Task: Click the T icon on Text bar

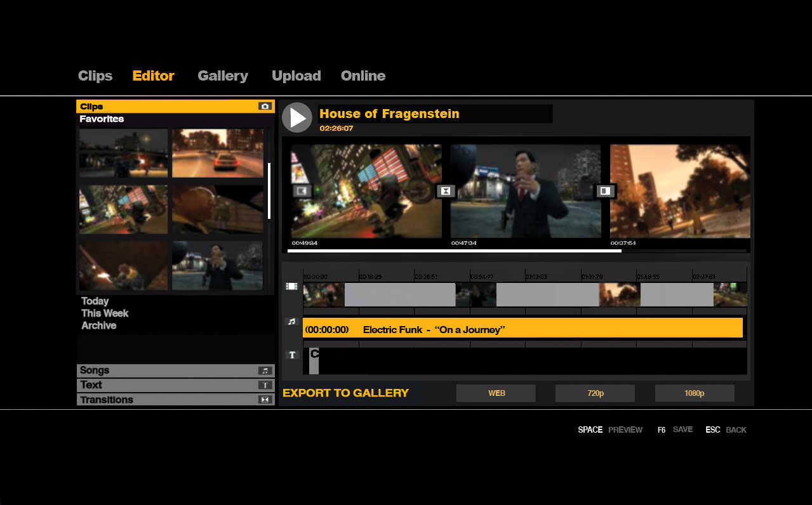Action: point(265,385)
